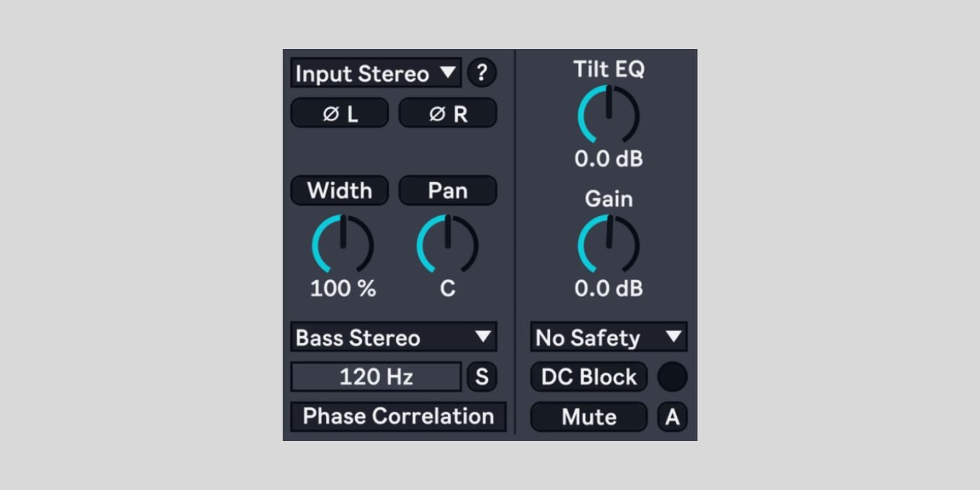Invert phase of the left channel
This screenshot has width=980, height=490.
tap(339, 113)
